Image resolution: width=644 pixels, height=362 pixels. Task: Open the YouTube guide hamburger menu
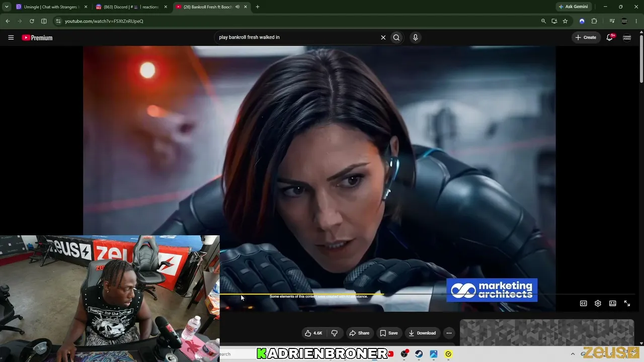pos(11,38)
